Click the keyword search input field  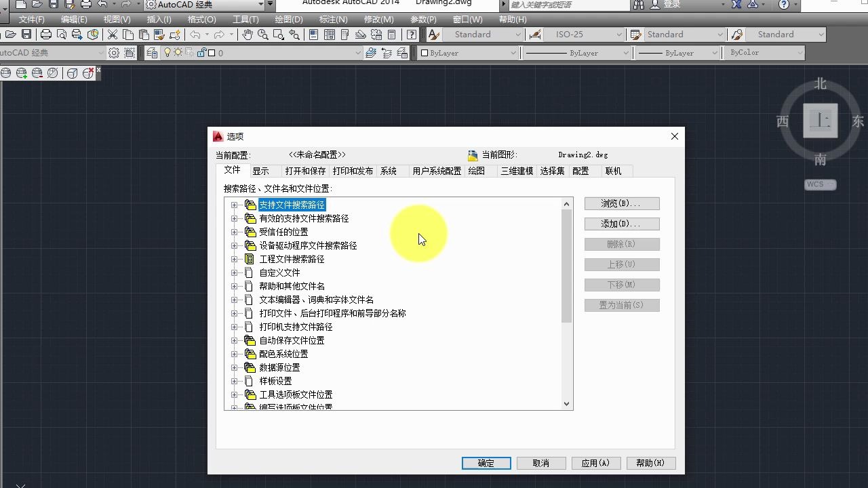(568, 5)
